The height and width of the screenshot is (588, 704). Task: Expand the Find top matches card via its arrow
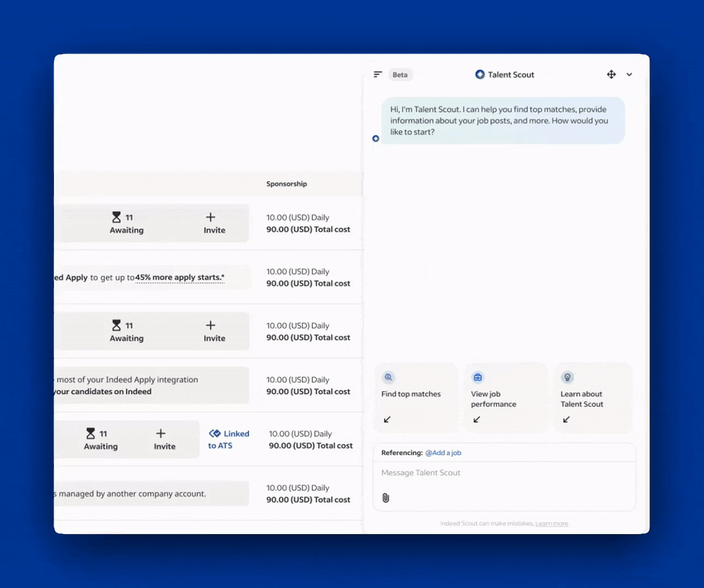[x=387, y=420]
